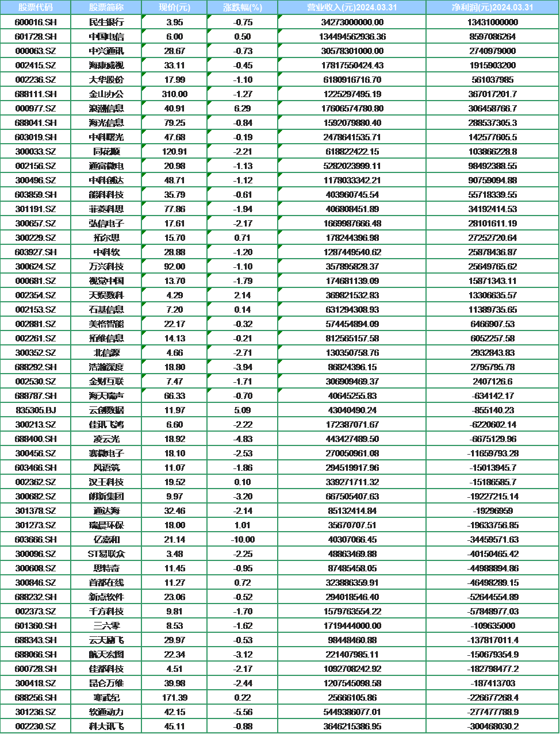Viewport: 560px width, 734px height.
Task: Click stock code 688232.SH
Action: (36, 597)
